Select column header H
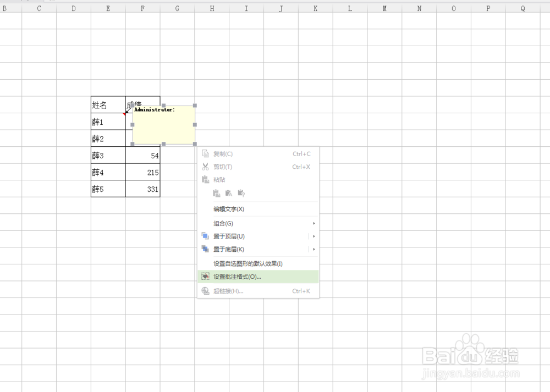Viewport: 550px width, 392px height. [212, 8]
